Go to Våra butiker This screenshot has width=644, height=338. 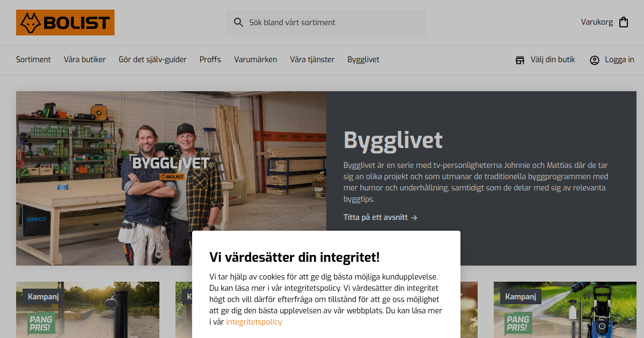(85, 60)
